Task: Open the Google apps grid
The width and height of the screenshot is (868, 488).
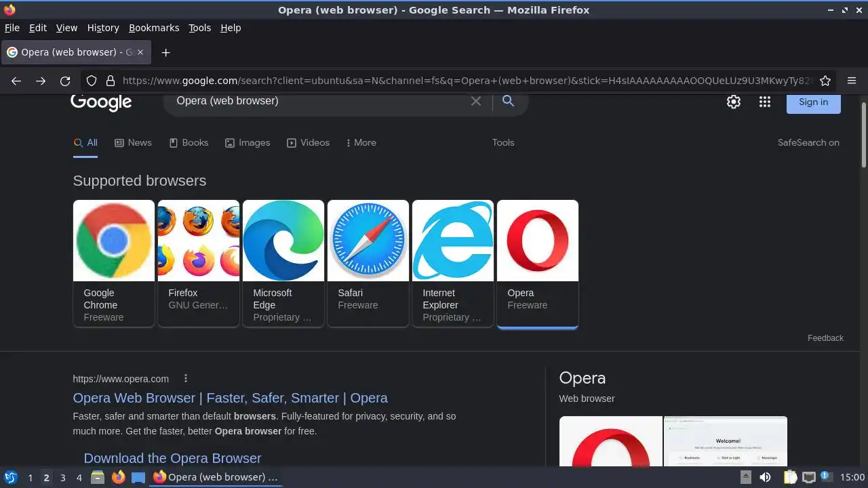Action: point(765,102)
